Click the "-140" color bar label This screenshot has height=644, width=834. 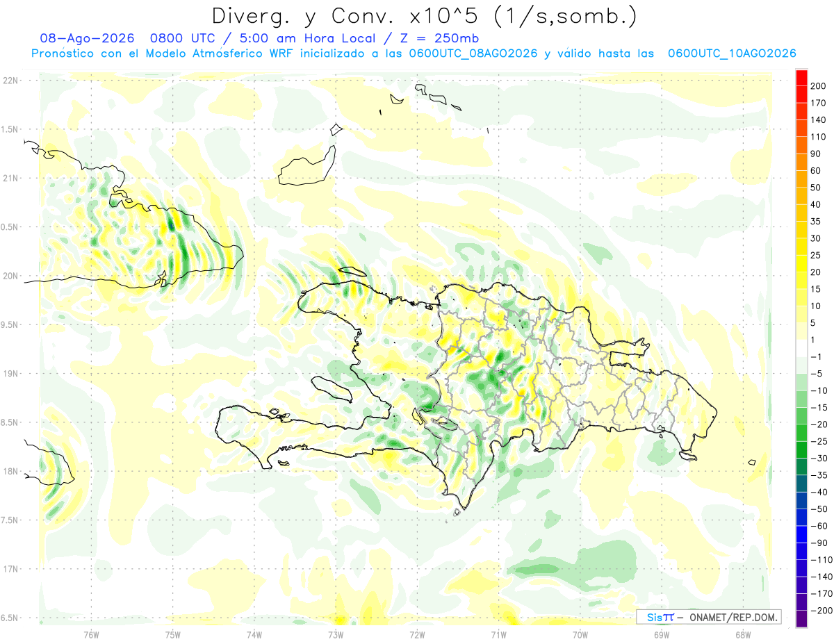[x=820, y=577]
